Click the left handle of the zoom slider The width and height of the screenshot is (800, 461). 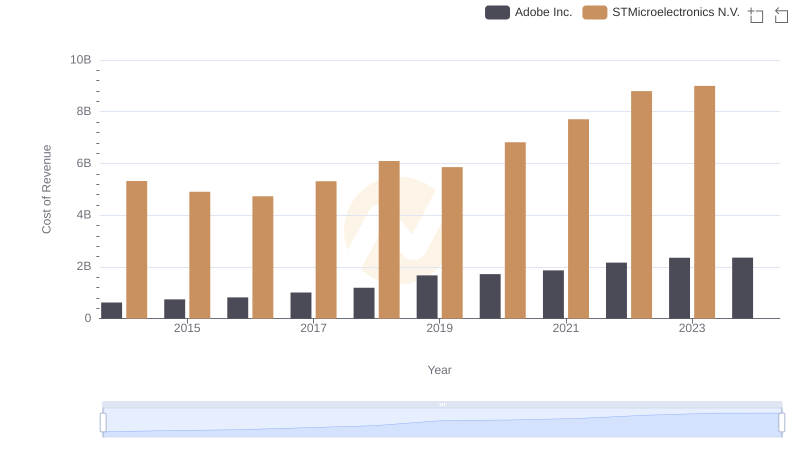click(103, 422)
